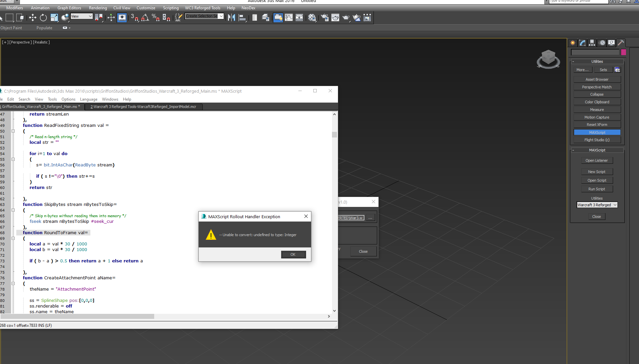The image size is (639, 364).
Task: Toggle the Angle Snap button
Action: coord(145,18)
